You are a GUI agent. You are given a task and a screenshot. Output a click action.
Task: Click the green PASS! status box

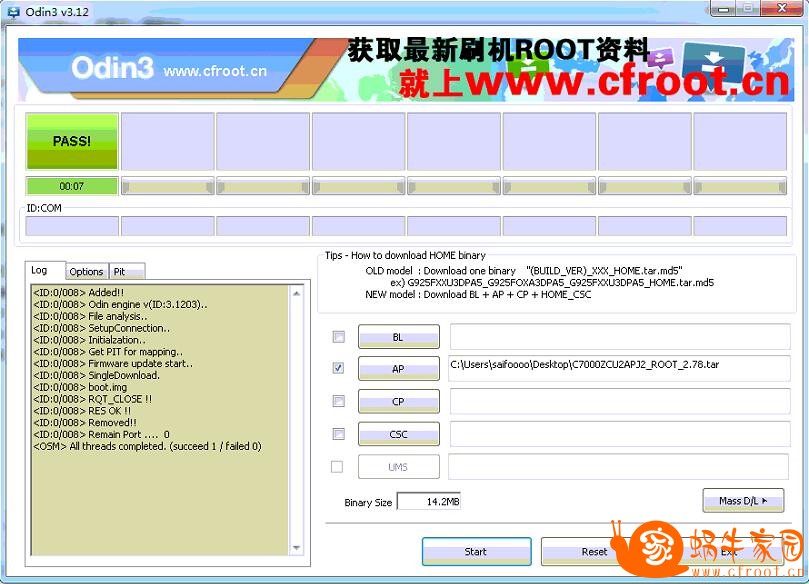pyautogui.click(x=72, y=141)
